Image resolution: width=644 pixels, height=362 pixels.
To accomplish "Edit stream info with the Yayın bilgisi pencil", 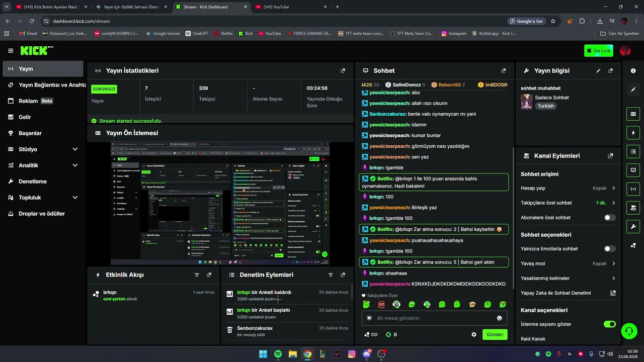I will pos(598,71).
